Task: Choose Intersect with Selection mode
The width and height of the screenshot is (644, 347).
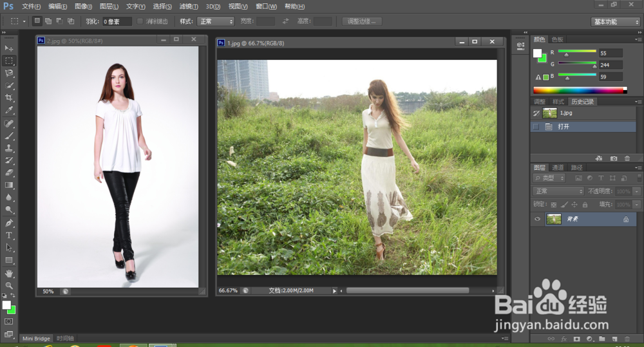Action: coord(71,21)
